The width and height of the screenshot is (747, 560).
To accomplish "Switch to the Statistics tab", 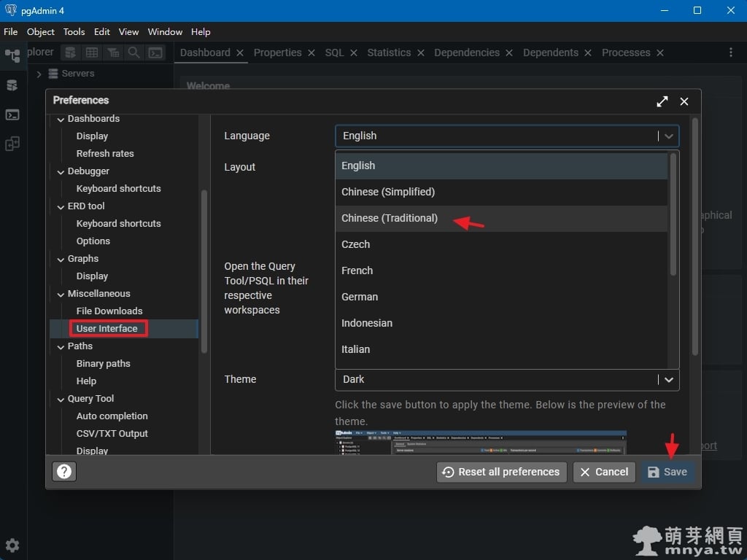I will click(x=389, y=52).
